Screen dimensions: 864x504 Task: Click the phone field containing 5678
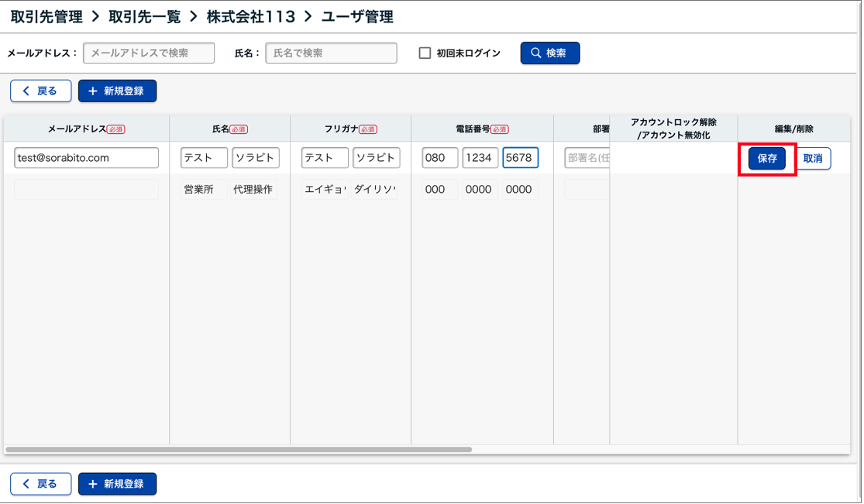(x=520, y=158)
